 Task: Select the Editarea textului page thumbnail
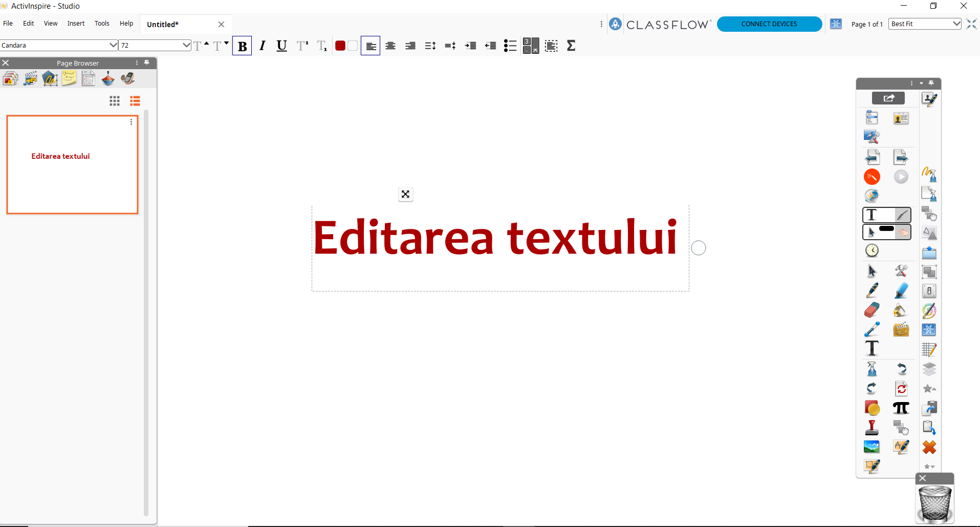tap(72, 164)
